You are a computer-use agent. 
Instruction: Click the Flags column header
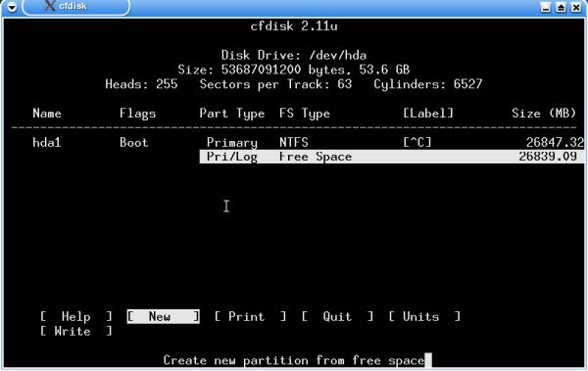[x=137, y=114]
